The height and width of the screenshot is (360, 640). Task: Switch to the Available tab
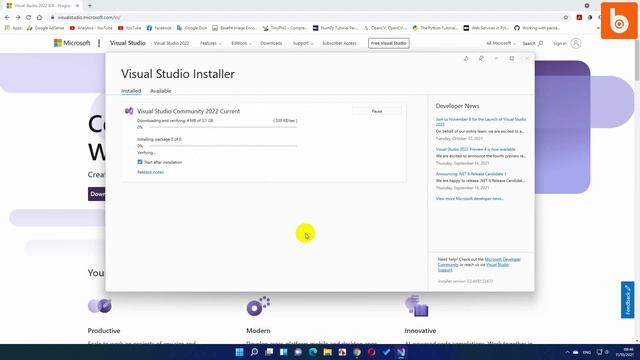(161, 91)
